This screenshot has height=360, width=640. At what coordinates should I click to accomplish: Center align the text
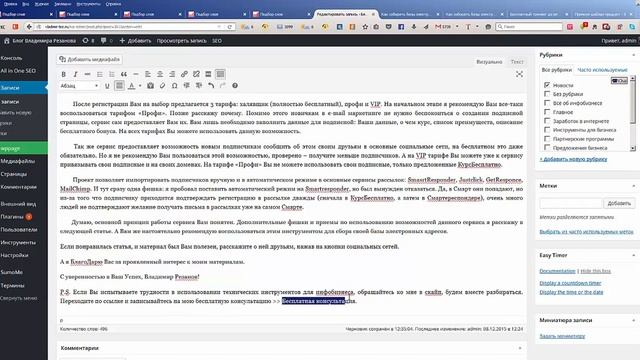pos(160,74)
